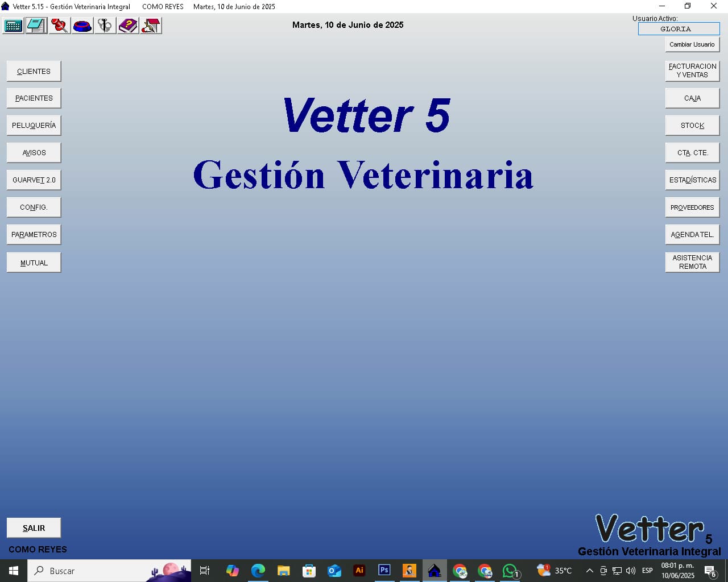The image size is (728, 582).
Task: Open the calculator tool icon
Action: (x=13, y=26)
